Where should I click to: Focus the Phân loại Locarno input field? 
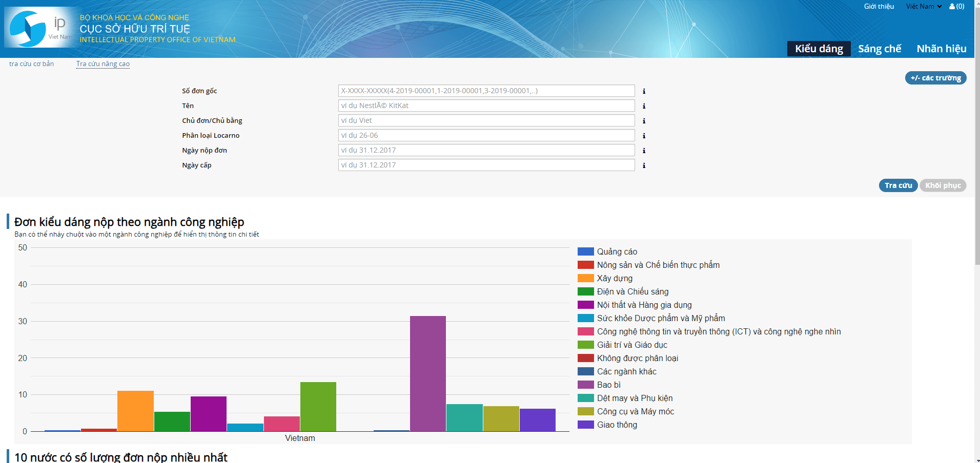tap(486, 135)
